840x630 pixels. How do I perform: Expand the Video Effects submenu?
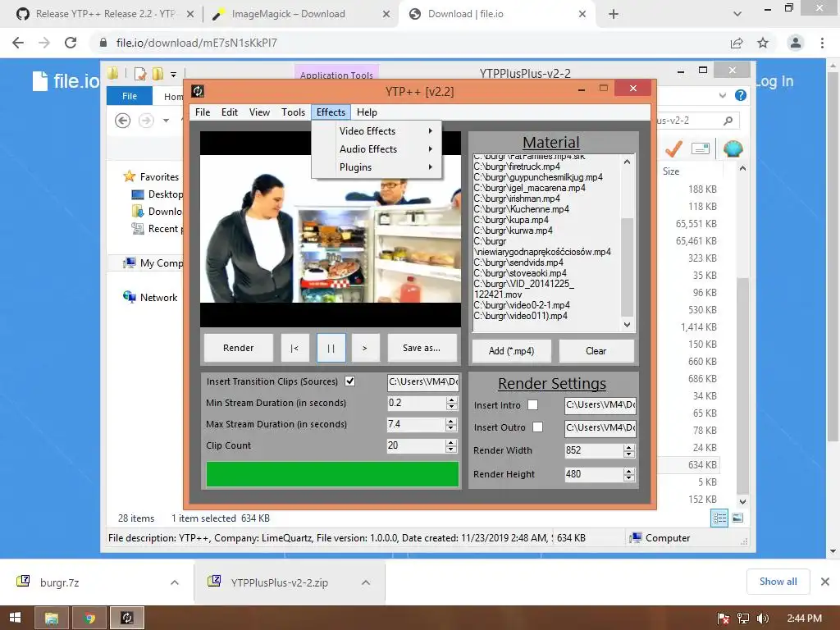pyautogui.click(x=377, y=130)
